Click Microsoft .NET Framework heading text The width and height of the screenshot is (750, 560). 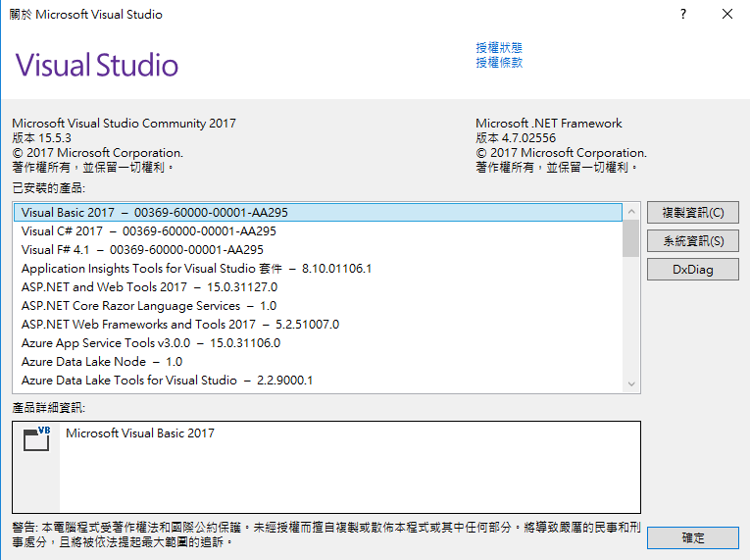tap(549, 124)
